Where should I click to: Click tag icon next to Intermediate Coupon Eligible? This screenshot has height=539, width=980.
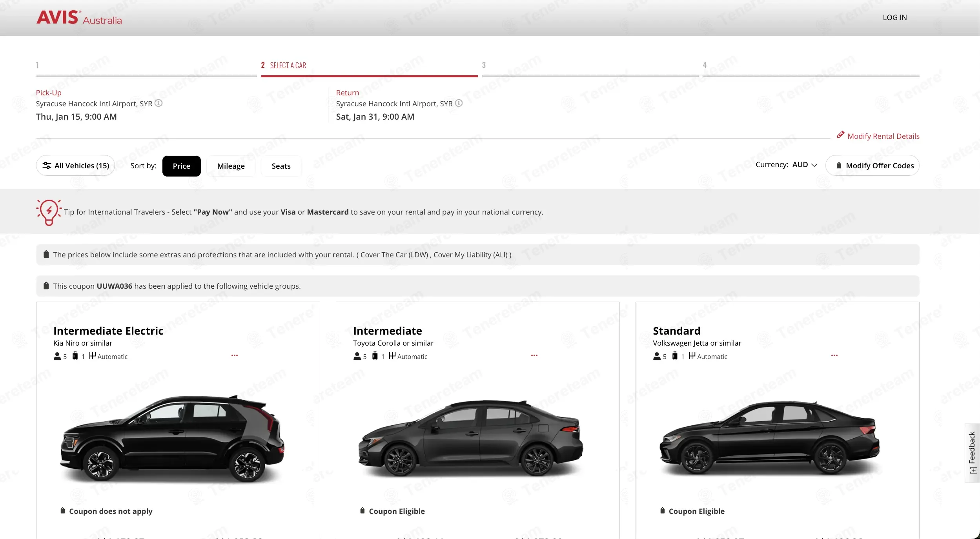coord(362,510)
